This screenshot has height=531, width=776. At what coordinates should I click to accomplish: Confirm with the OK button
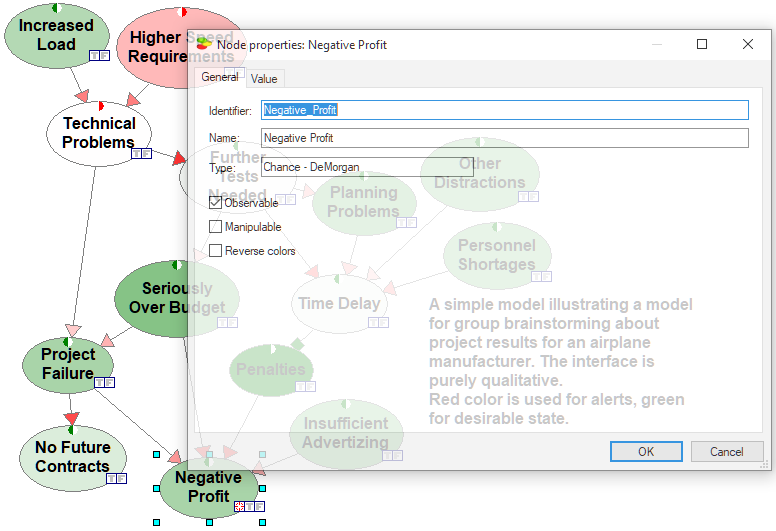pyautogui.click(x=646, y=451)
